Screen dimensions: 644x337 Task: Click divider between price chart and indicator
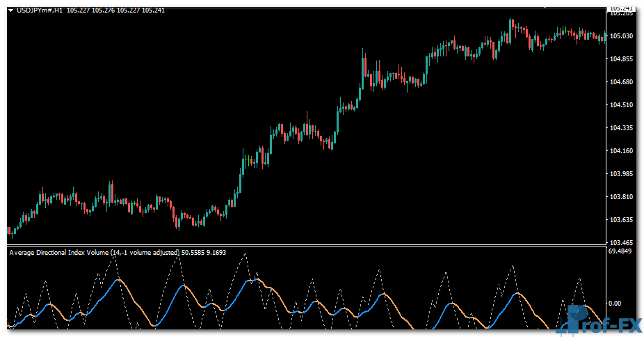(306, 245)
